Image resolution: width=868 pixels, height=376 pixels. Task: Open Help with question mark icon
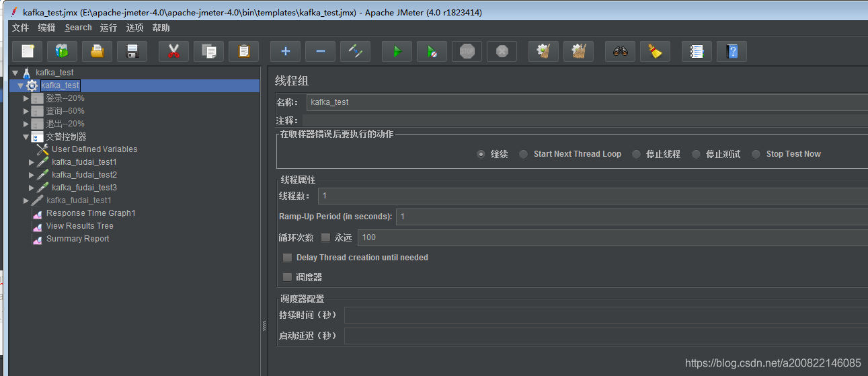732,51
